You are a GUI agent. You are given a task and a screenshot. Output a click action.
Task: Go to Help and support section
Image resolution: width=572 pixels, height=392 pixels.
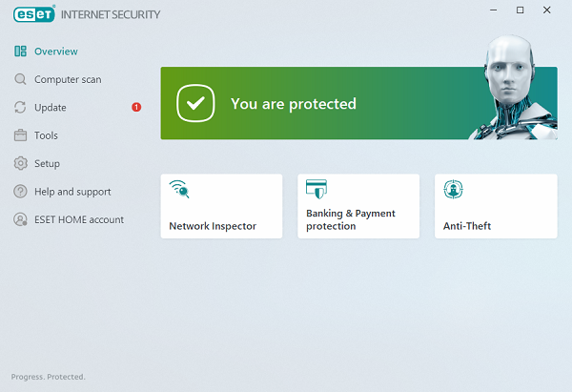(x=72, y=192)
